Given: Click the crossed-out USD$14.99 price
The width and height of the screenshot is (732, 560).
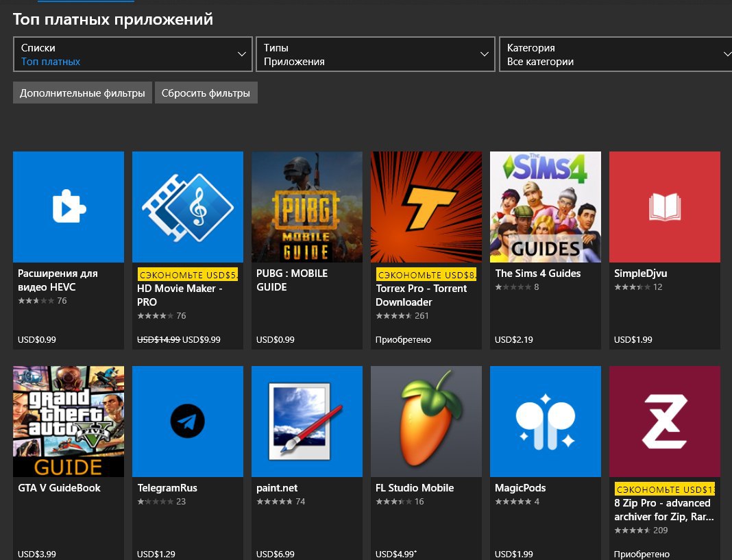Looking at the screenshot, I should 158,339.
